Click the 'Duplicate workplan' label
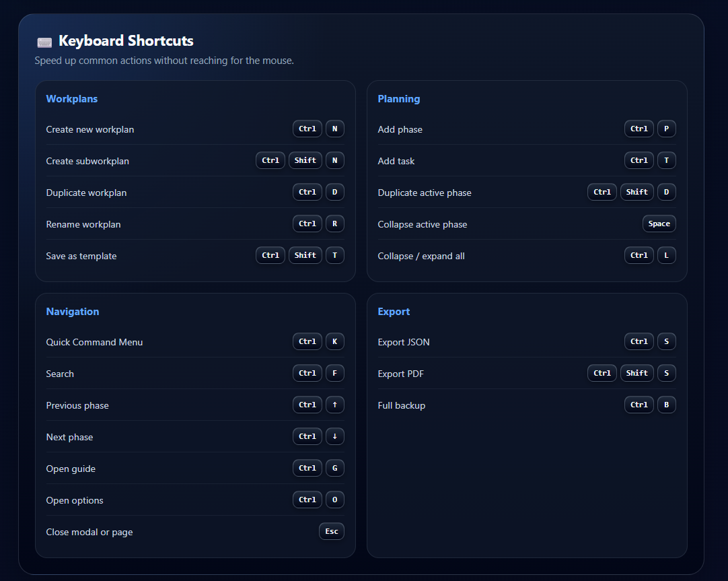This screenshot has height=581, width=728. pyautogui.click(x=86, y=193)
